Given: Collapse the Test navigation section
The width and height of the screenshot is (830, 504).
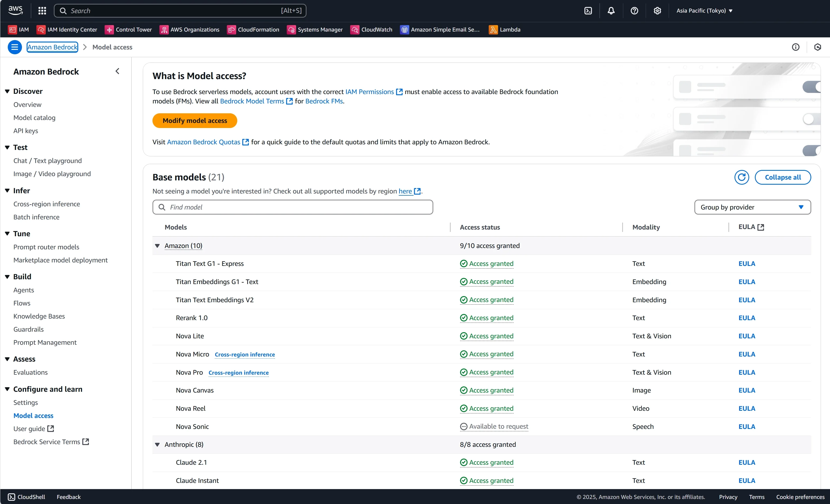Looking at the screenshot, I should [7, 147].
